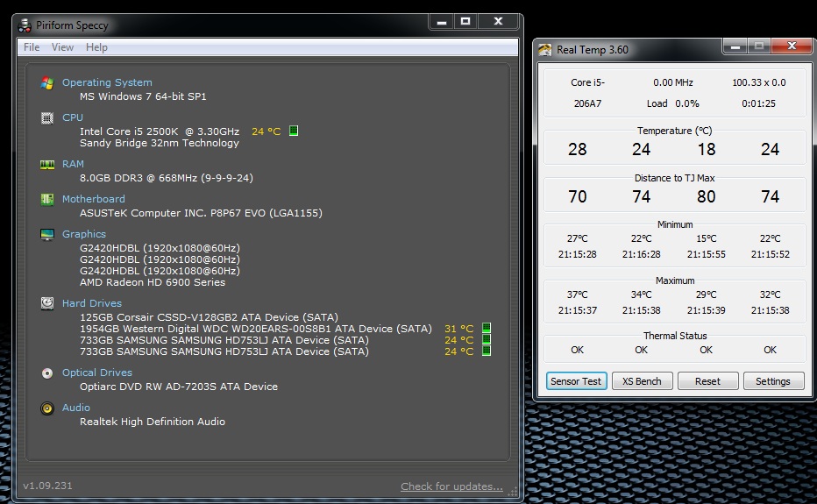Click the Real Temp title bar icon
The height and width of the screenshot is (504, 817).
point(545,49)
